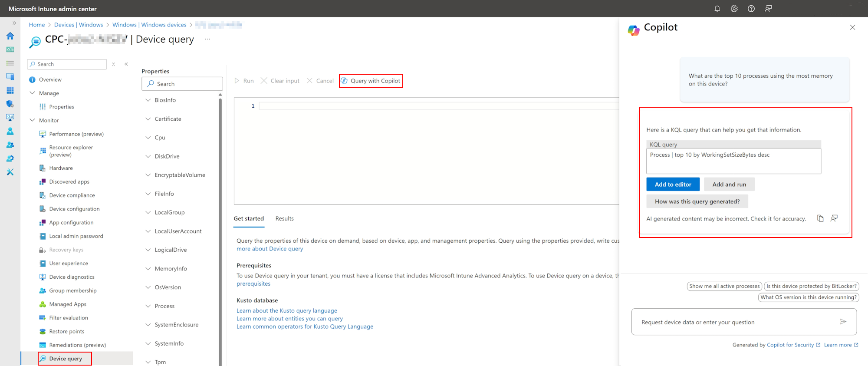Open the Dashboard icon in the left rail
This screenshot has width=868, height=366.
(x=10, y=49)
